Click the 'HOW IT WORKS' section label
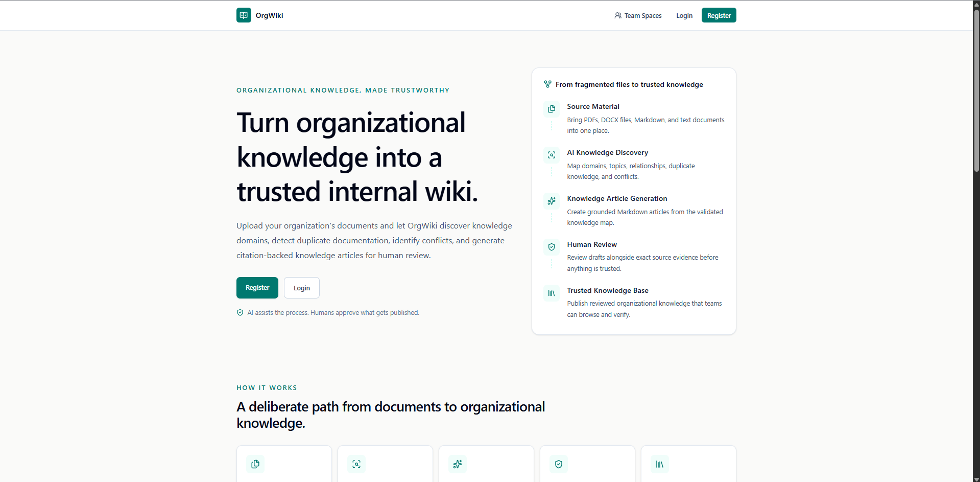Image resolution: width=980 pixels, height=482 pixels. 267,388
